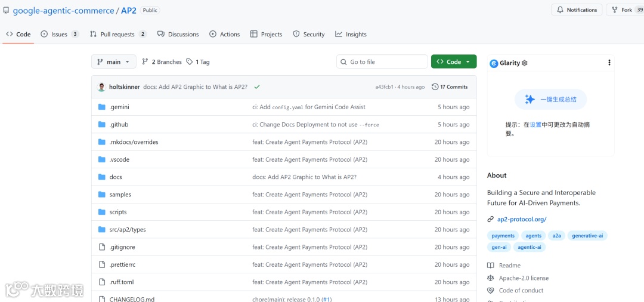The height and width of the screenshot is (302, 644).
Task: Open the Security tab
Action: (x=309, y=34)
